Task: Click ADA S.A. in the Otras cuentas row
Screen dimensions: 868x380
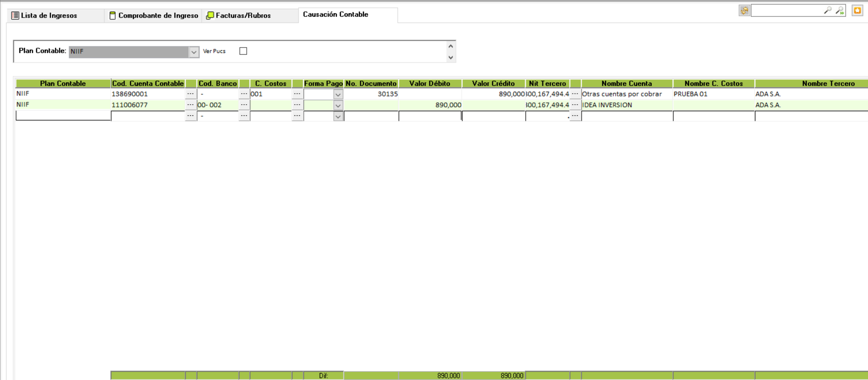Action: [x=768, y=94]
